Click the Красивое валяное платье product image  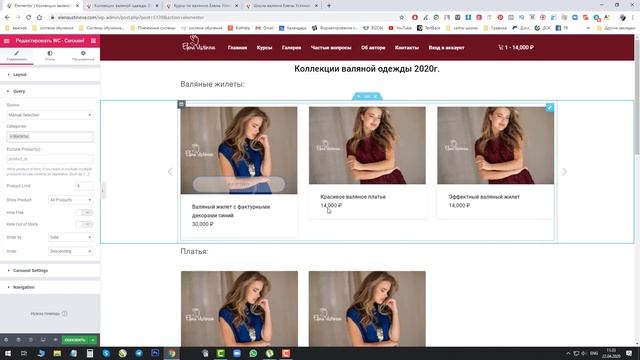click(367, 145)
